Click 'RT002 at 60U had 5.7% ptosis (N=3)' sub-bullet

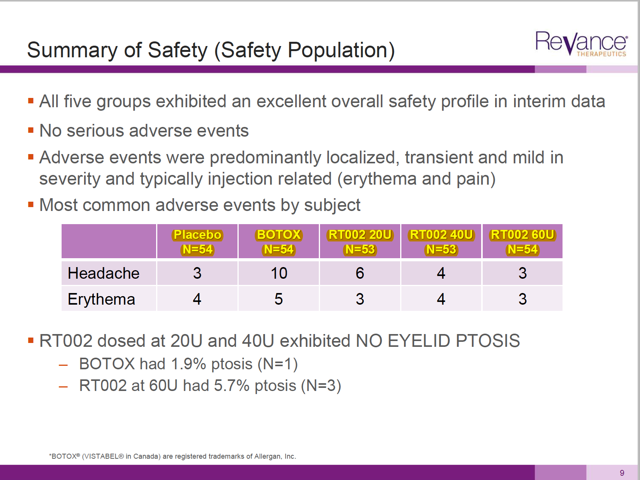(x=210, y=385)
